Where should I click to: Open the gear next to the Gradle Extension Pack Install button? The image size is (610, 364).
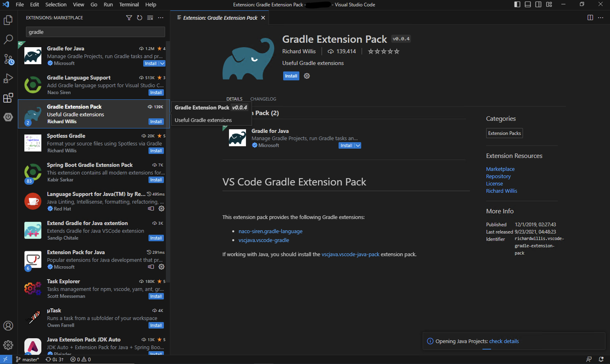307,76
